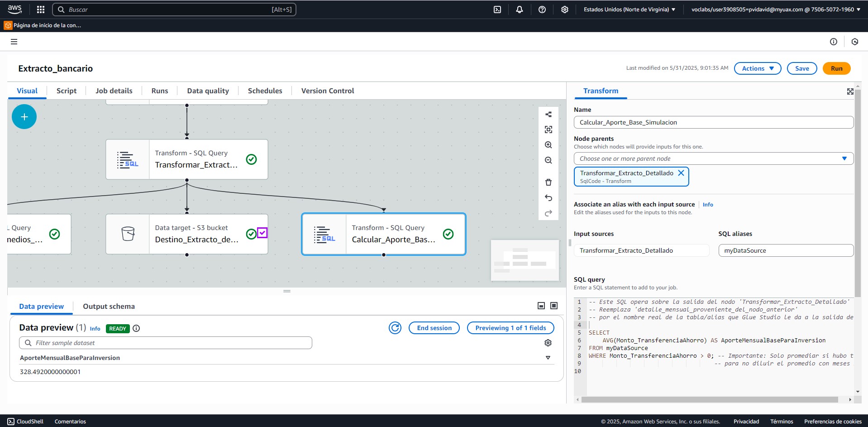
Task: Open the Runs tab
Action: tap(160, 91)
